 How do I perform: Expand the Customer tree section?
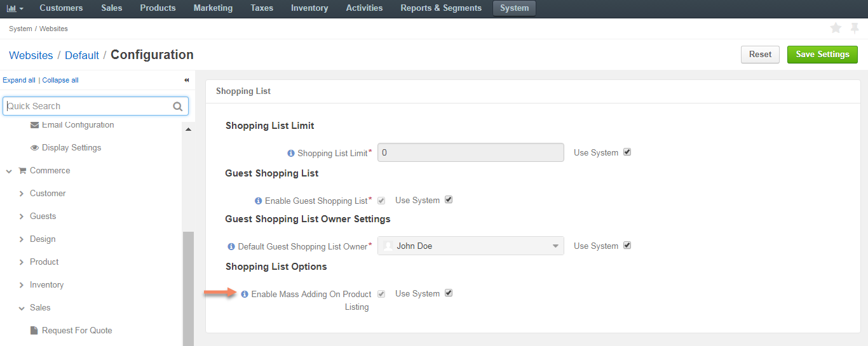(x=22, y=194)
